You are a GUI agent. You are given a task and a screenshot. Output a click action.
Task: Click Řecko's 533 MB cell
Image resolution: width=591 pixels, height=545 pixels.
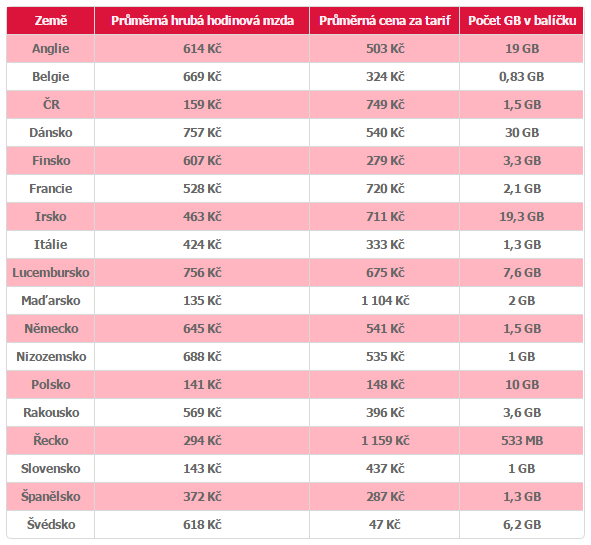pos(522,440)
